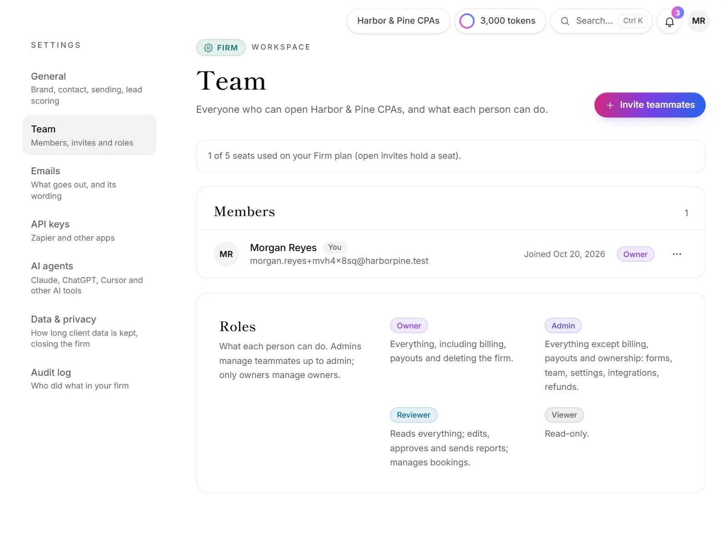
Task: Click the Roles heading
Action: pos(238,327)
